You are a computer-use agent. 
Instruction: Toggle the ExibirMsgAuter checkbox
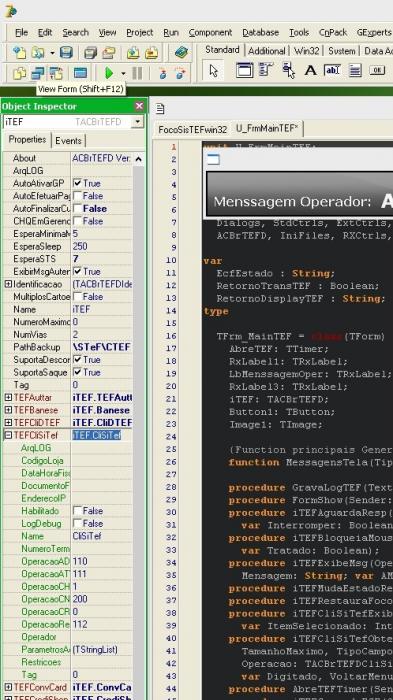77,271
